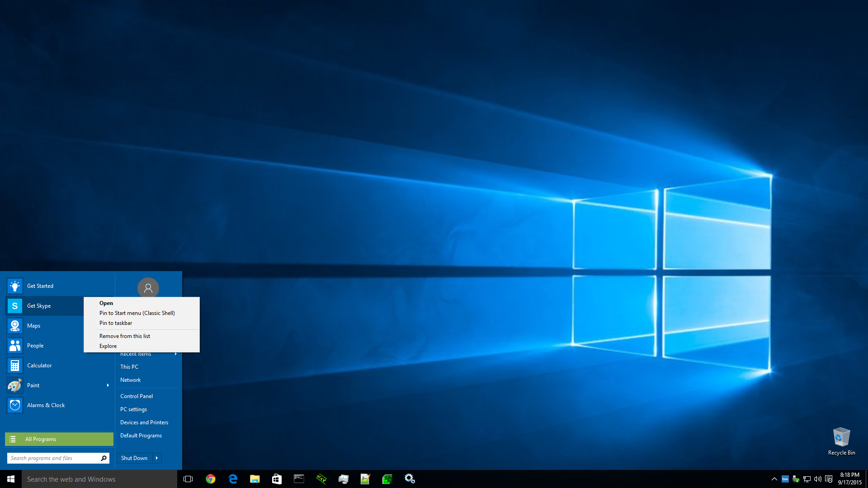The width and height of the screenshot is (868, 488).
Task: Open the Action Center notifications icon
Action: (x=829, y=479)
